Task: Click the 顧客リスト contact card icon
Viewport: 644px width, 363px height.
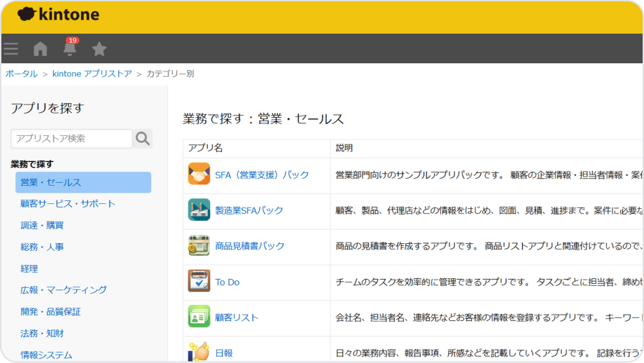Action: point(199,317)
